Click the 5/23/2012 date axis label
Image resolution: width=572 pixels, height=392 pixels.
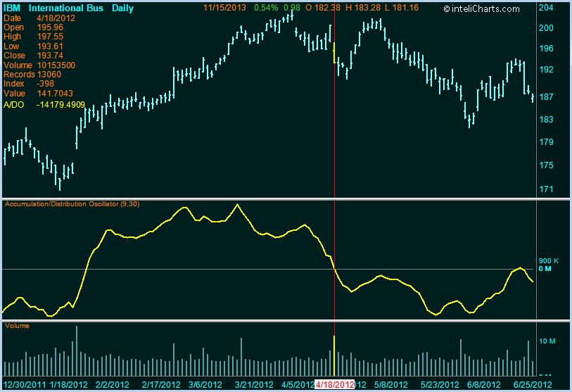(x=440, y=385)
